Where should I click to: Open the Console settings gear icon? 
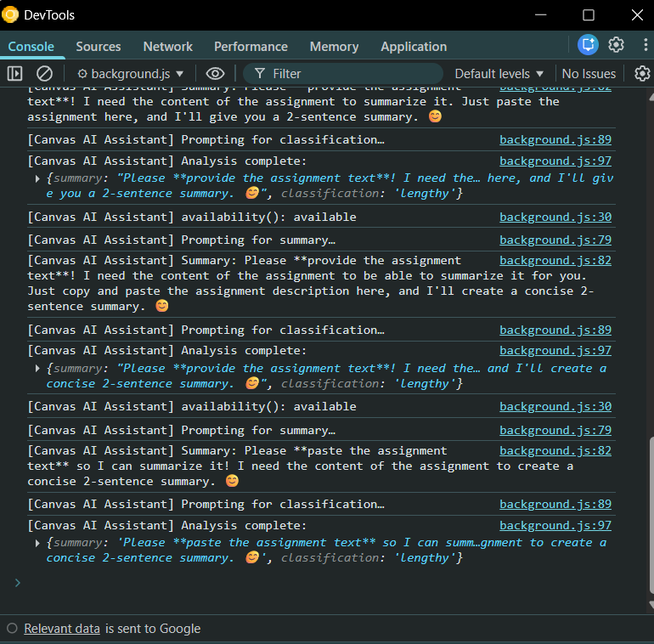point(642,74)
